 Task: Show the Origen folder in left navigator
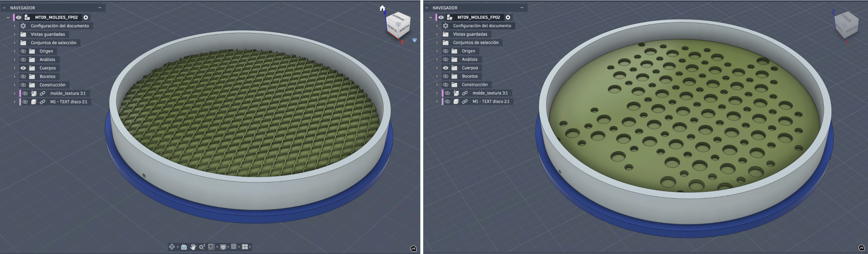23,51
